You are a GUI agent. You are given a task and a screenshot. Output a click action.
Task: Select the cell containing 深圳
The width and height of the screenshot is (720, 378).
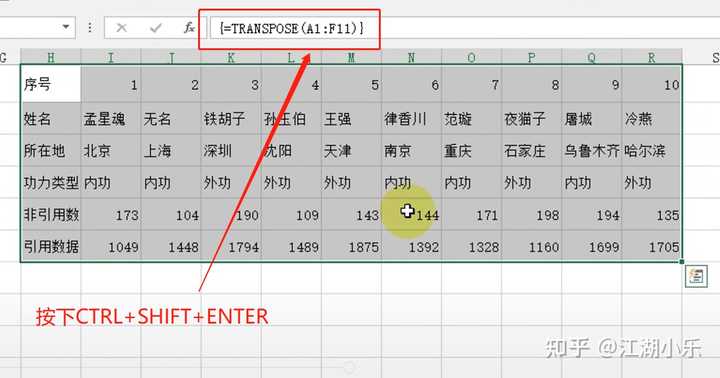[x=231, y=150]
